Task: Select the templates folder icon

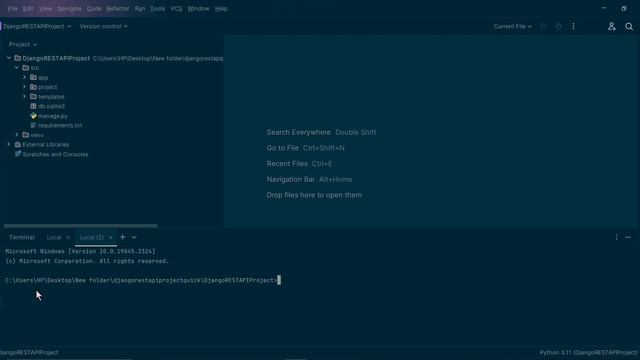Action: click(33, 96)
